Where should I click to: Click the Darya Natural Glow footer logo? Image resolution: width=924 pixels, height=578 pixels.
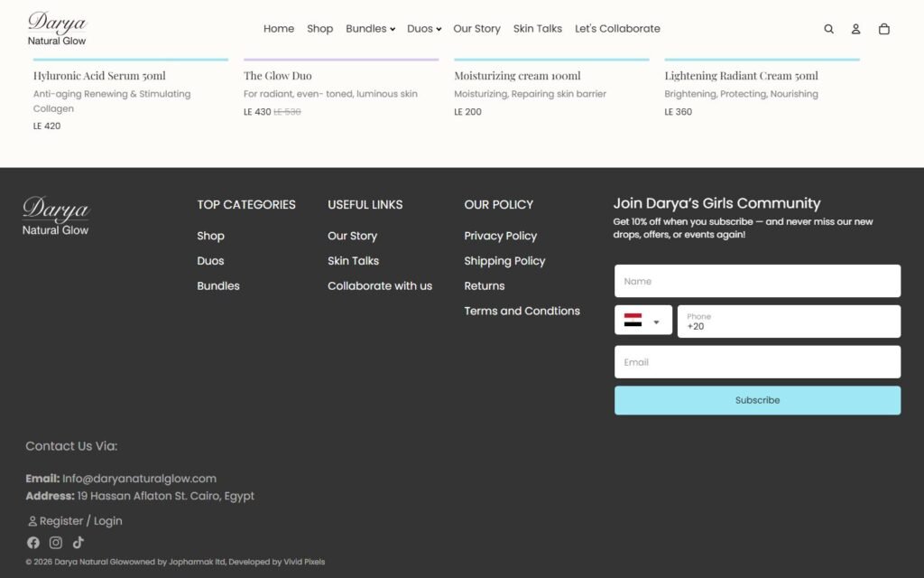[55, 216]
